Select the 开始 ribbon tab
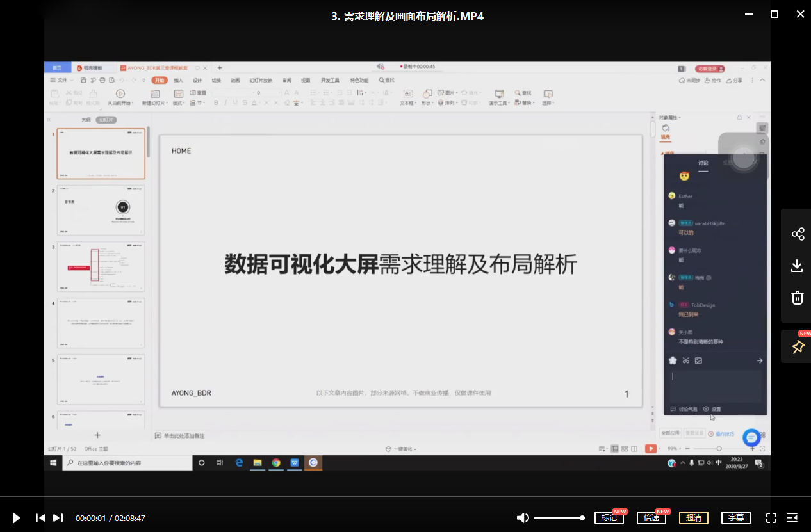Screen dimensions: 811x532 (159, 80)
